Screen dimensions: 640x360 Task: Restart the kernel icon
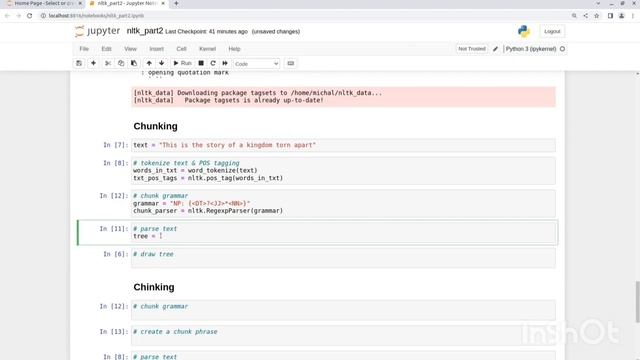tap(213, 63)
